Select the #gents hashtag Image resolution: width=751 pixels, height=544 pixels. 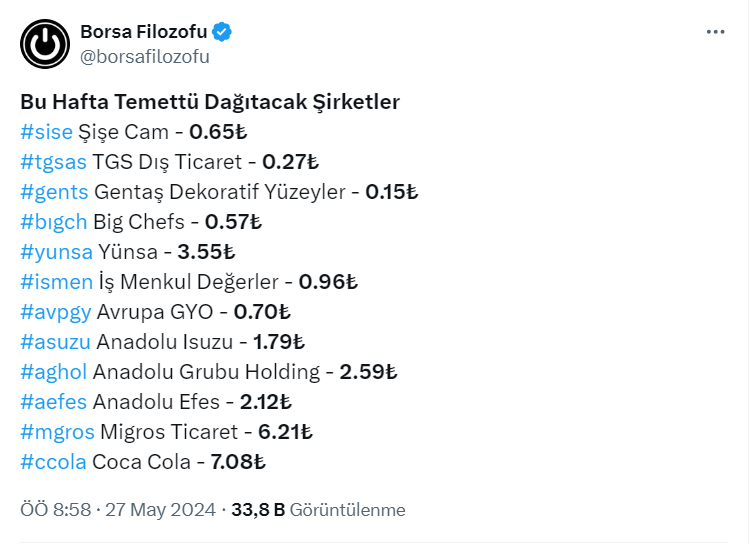click(54, 192)
